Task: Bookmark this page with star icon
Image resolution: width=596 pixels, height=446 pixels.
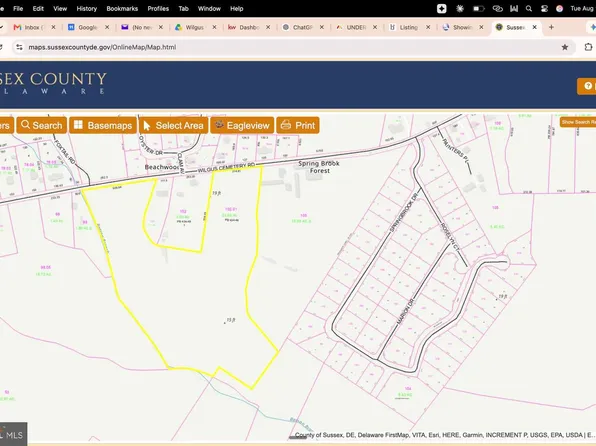Action: pyautogui.click(x=565, y=47)
